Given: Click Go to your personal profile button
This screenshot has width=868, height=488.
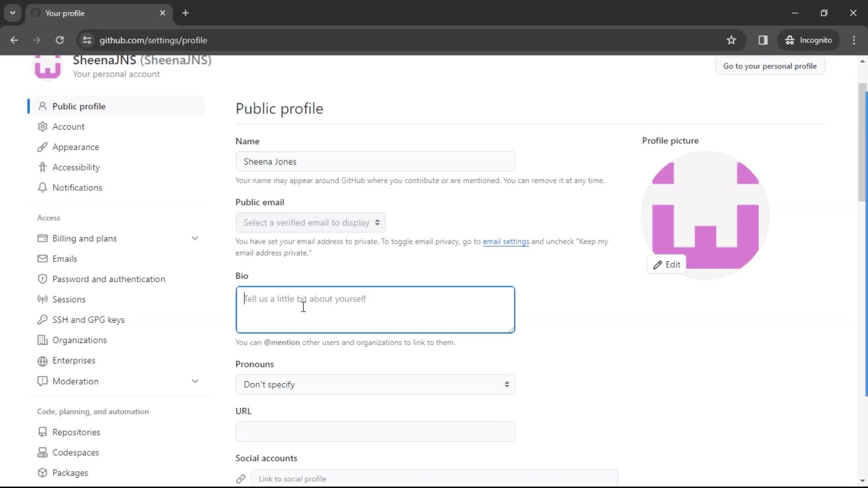Looking at the screenshot, I should [x=769, y=66].
